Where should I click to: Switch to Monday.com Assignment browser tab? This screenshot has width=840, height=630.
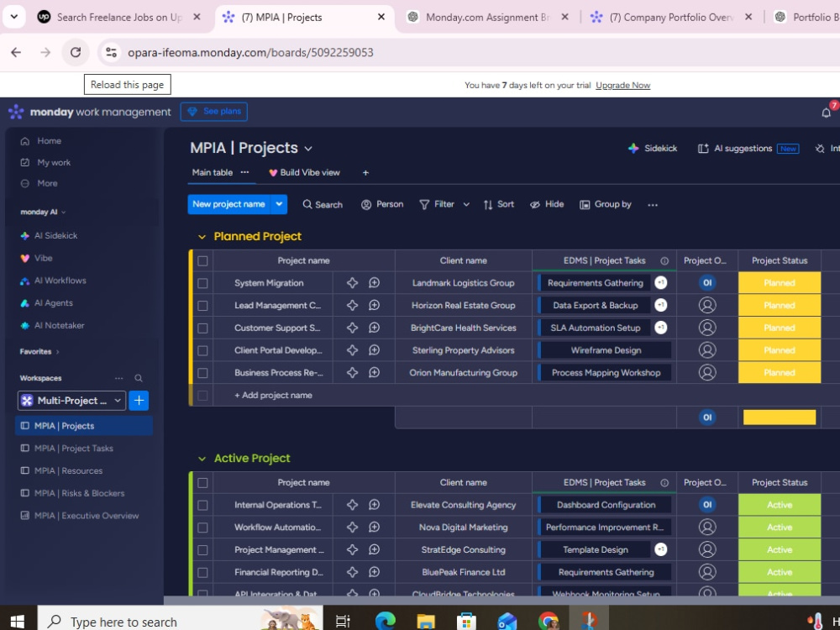486,17
